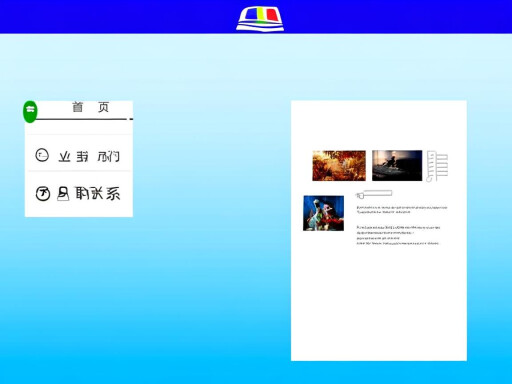Screen dimensions: 512x384
Task: Click the colorful book logo in header
Action: 260,19
